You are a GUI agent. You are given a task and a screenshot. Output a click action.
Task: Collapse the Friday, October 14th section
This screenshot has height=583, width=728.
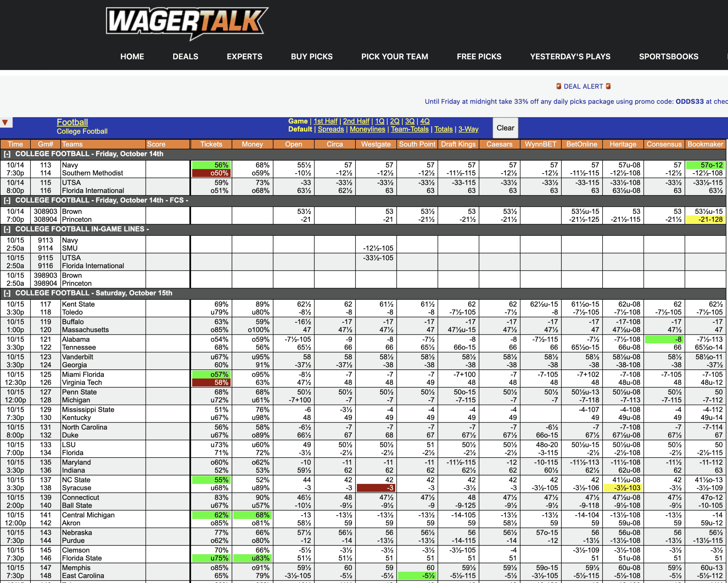click(x=7, y=154)
